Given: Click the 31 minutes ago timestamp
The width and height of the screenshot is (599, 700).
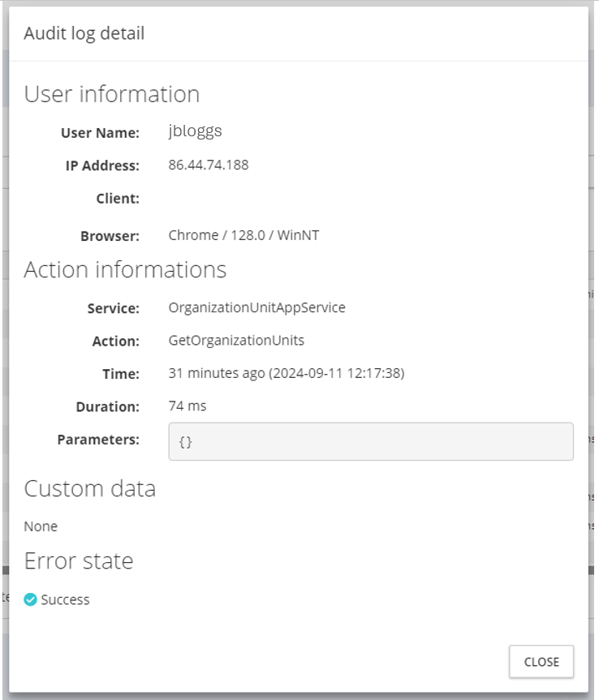Looking at the screenshot, I should [286, 374].
